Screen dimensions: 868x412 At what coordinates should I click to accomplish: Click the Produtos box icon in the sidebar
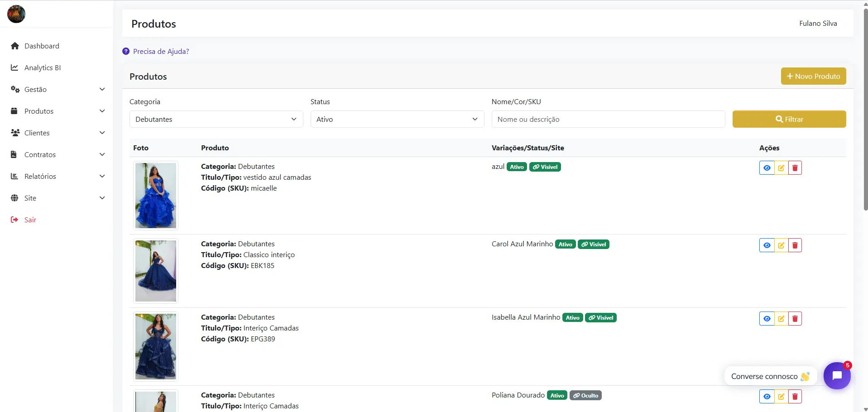[14, 111]
